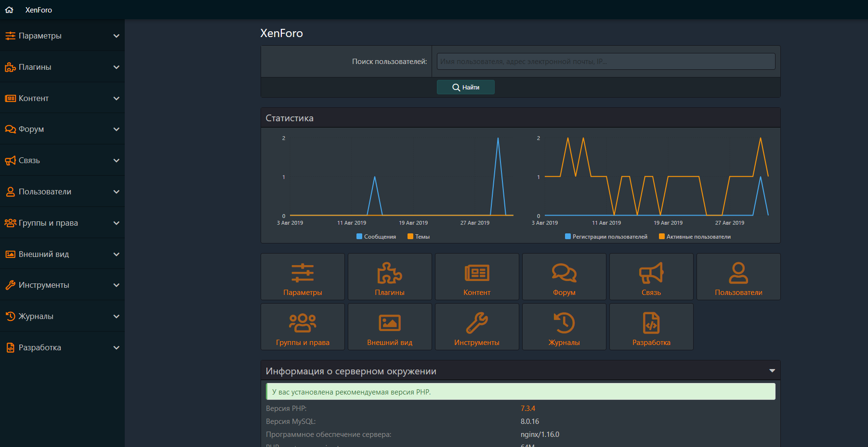Image resolution: width=868 pixels, height=447 pixels.
Task: Open the Журналы history icon tile
Action: (x=564, y=327)
